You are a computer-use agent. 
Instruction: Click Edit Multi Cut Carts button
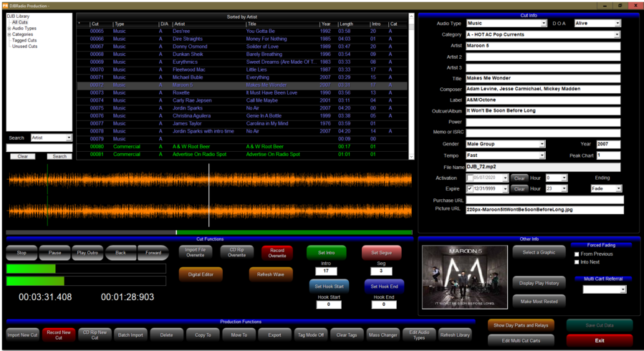click(521, 341)
